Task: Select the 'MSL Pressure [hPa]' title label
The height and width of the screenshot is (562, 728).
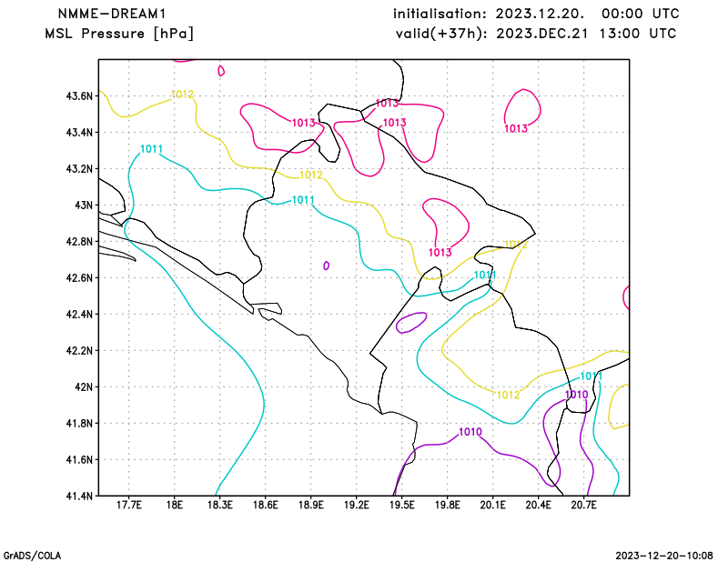Action: click(119, 34)
